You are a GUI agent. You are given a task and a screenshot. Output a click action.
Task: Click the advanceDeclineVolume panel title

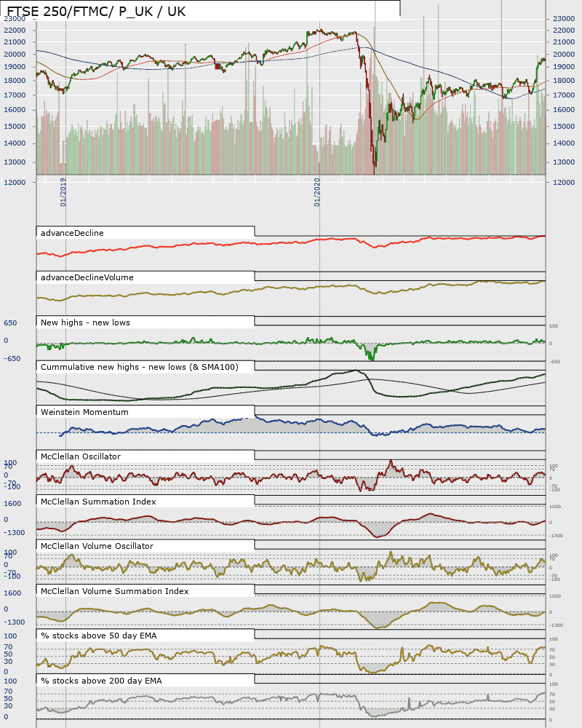(x=87, y=277)
